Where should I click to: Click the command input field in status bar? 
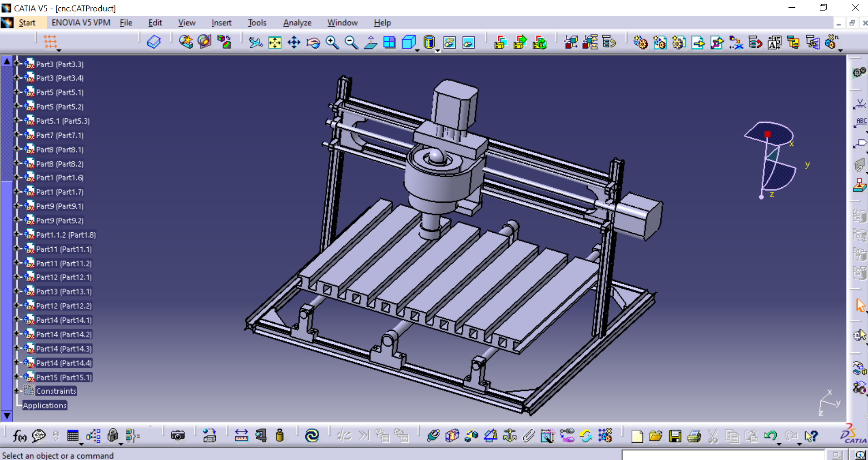723,455
